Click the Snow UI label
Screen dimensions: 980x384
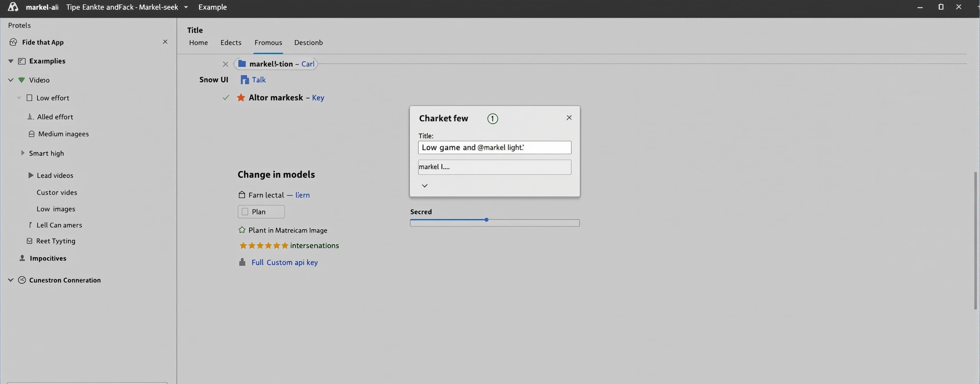coord(214,79)
